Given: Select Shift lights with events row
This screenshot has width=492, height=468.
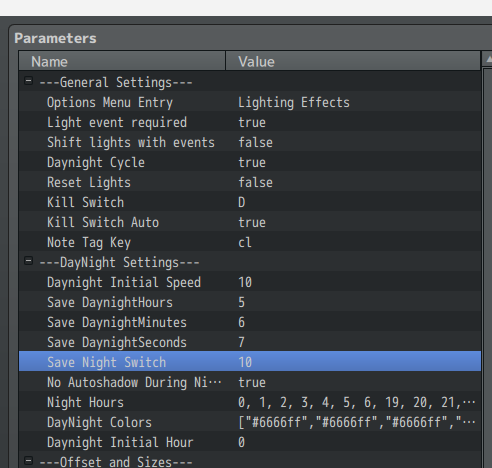Looking at the screenshot, I should pos(250,142).
